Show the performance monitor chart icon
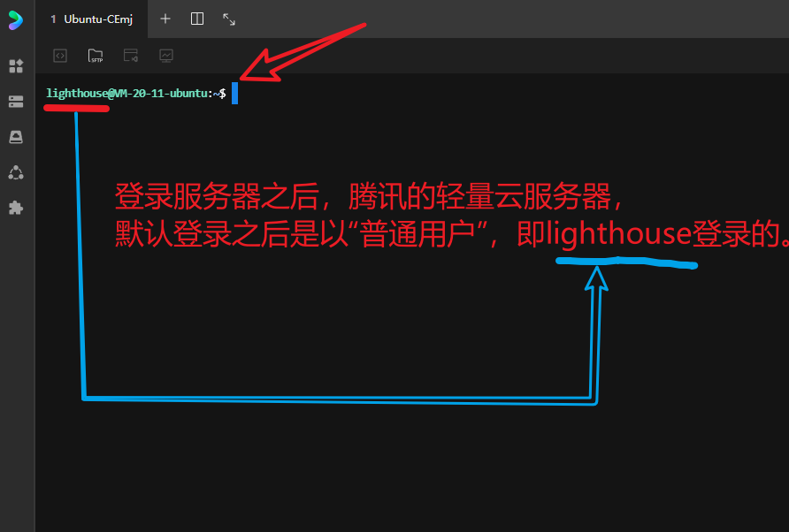 (x=166, y=56)
